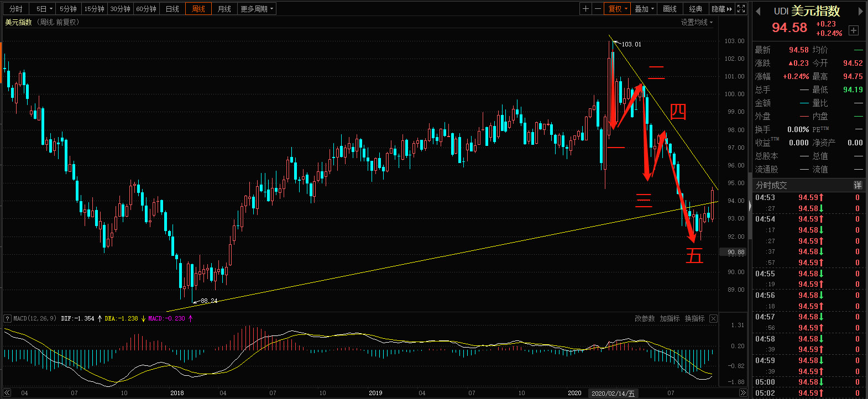The height and width of the screenshot is (399, 868).
Task: Toggle 画线 drawing mode
Action: point(670,9)
